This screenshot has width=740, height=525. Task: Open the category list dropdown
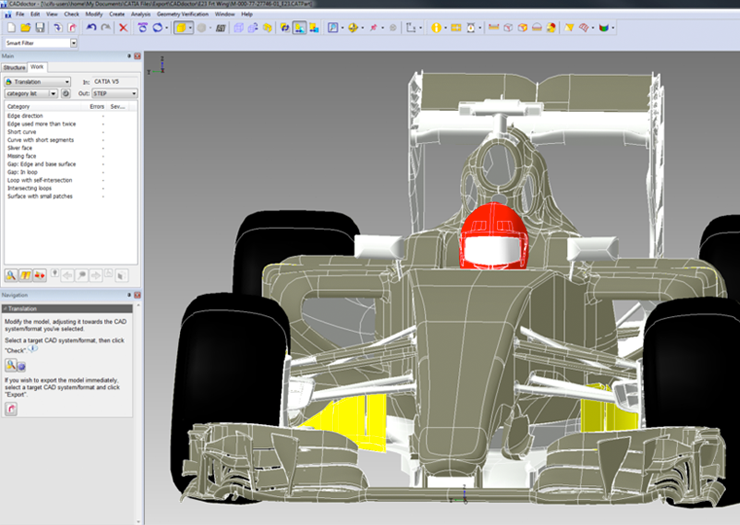31,93
